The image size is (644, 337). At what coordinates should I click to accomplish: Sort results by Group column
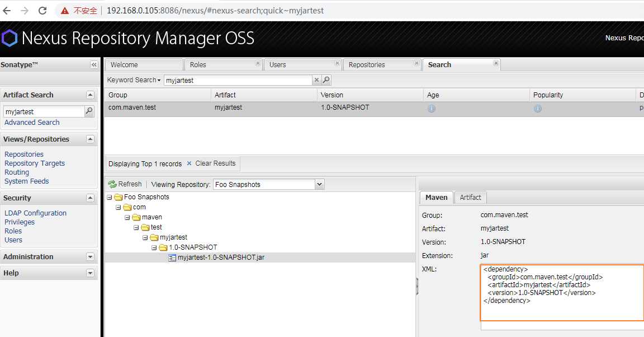pos(158,95)
